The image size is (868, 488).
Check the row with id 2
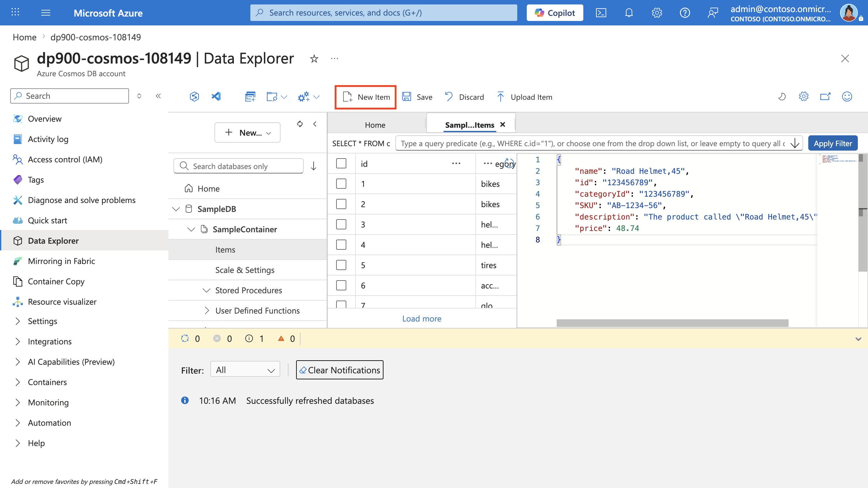[x=341, y=204]
